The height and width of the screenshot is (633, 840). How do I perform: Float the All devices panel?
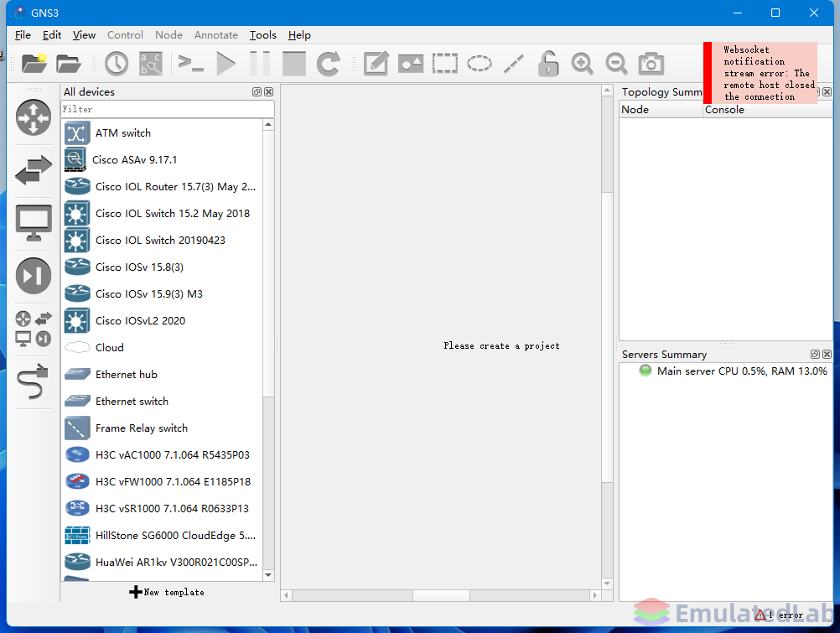[x=257, y=91]
